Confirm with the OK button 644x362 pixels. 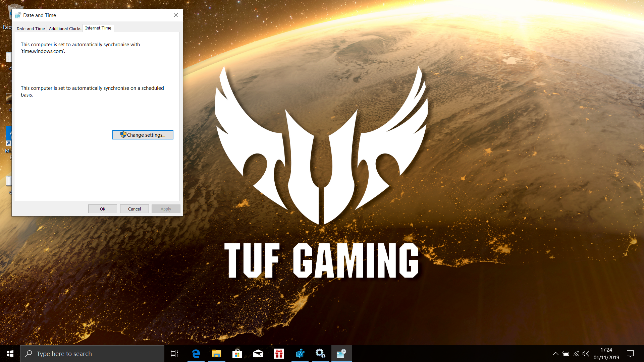point(103,209)
